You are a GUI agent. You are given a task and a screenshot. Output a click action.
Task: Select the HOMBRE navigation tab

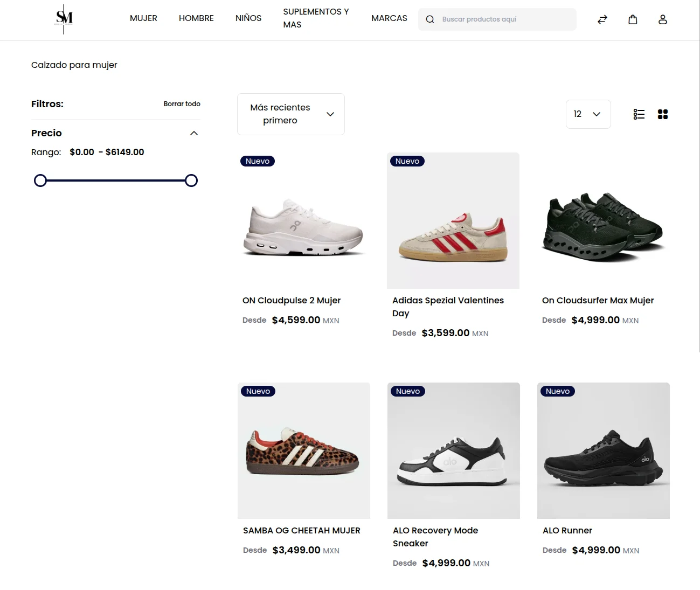pyautogui.click(x=196, y=18)
